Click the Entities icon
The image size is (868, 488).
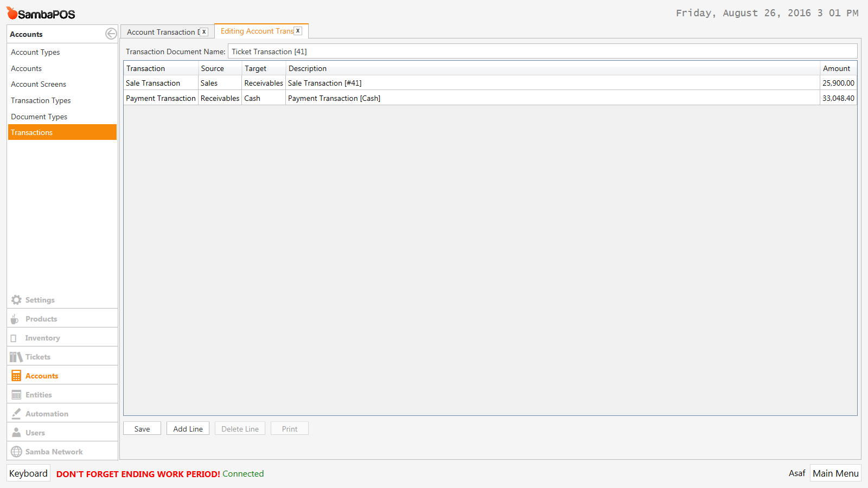16,395
